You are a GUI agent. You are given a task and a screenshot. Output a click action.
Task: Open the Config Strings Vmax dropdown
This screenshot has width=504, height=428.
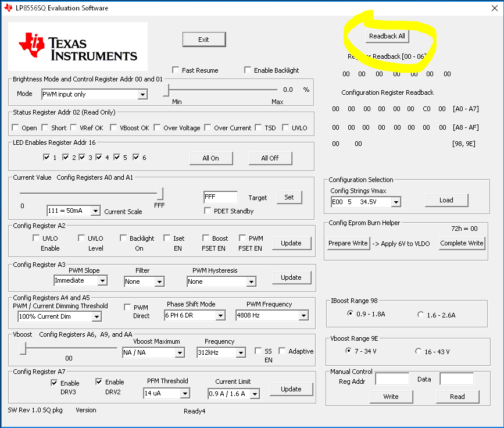tap(366, 202)
